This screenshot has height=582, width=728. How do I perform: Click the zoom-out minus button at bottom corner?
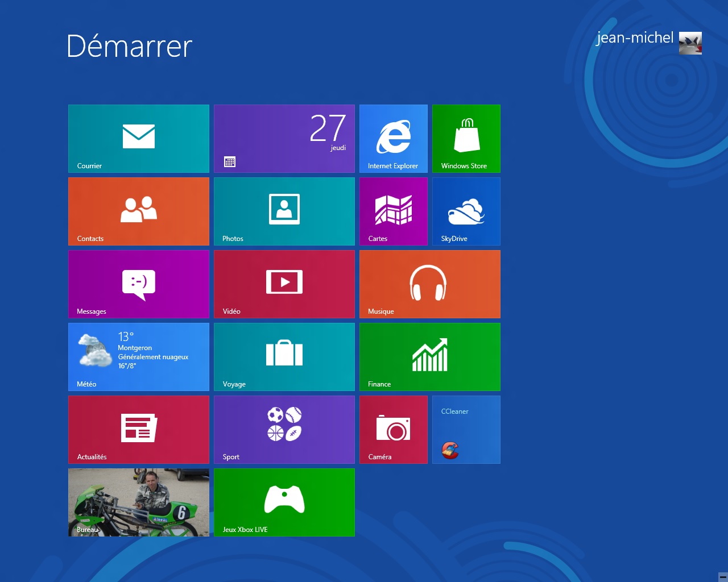(723, 577)
